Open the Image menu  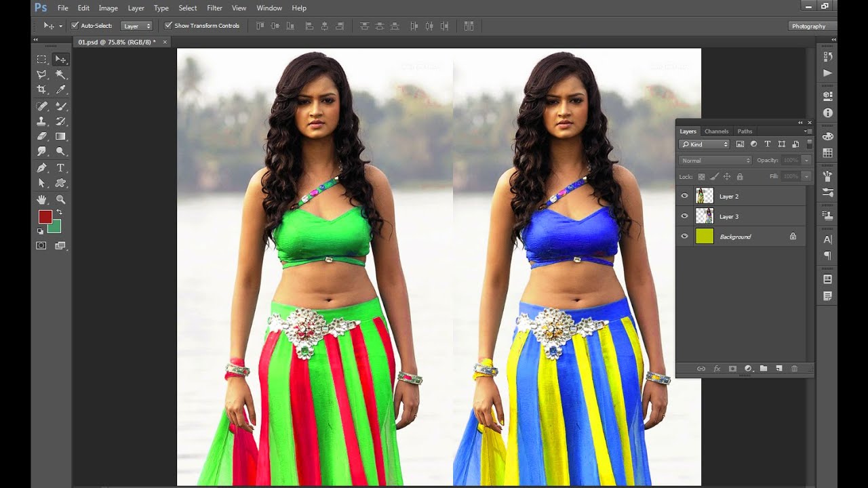point(108,8)
